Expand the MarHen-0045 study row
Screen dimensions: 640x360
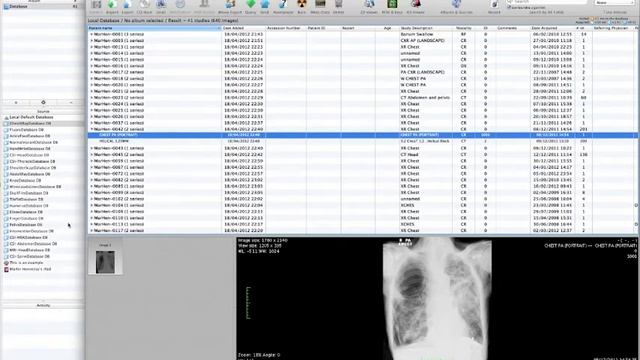pos(91,155)
